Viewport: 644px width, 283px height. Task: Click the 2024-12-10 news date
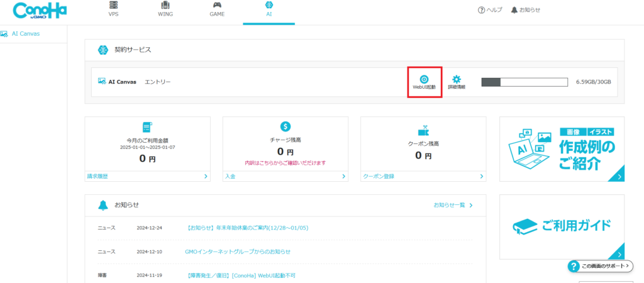pyautogui.click(x=150, y=252)
